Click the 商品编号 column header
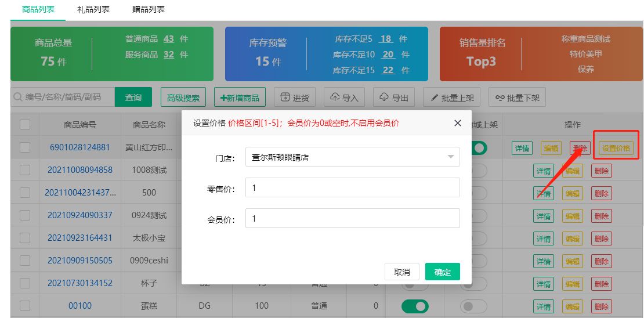The height and width of the screenshot is (318, 644). pos(80,125)
